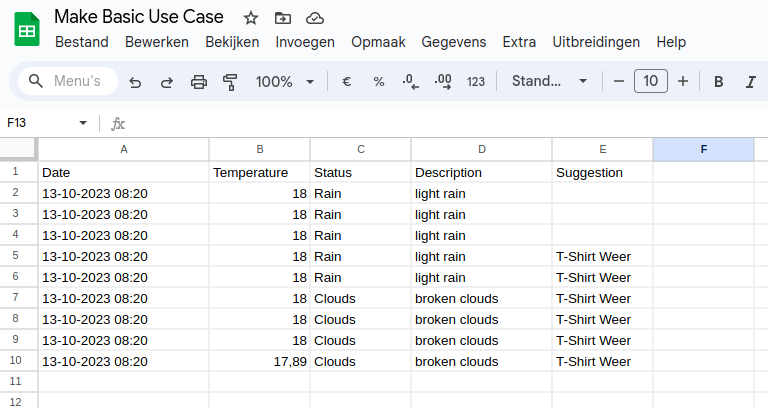Redo the last undone action
Viewport: 768px width, 408px height.
(167, 82)
